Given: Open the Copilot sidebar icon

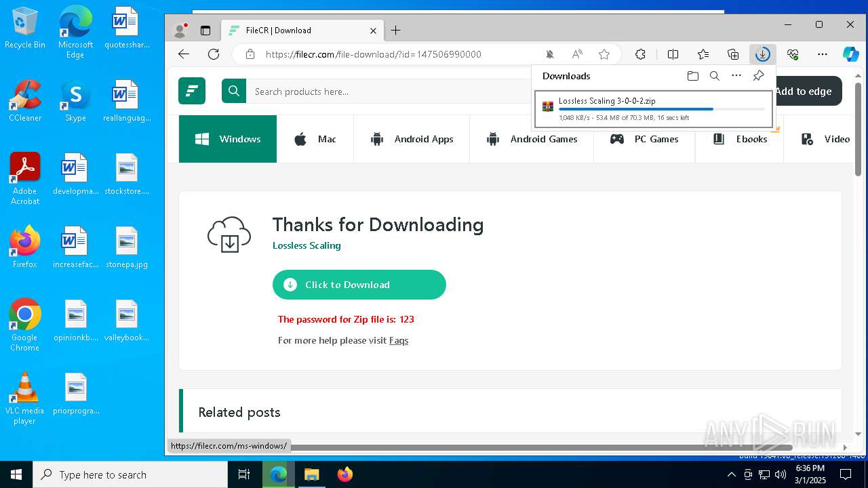Looking at the screenshot, I should click(850, 54).
